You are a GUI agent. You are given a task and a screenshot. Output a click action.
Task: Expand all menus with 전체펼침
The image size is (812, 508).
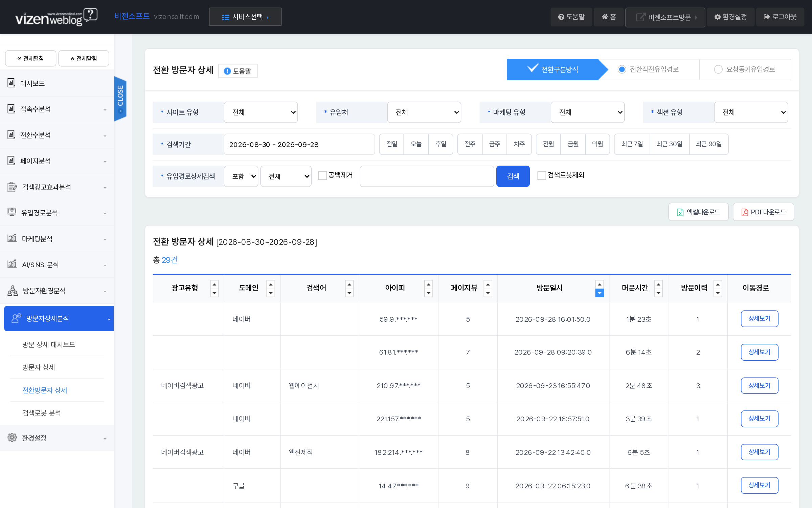pyautogui.click(x=31, y=58)
